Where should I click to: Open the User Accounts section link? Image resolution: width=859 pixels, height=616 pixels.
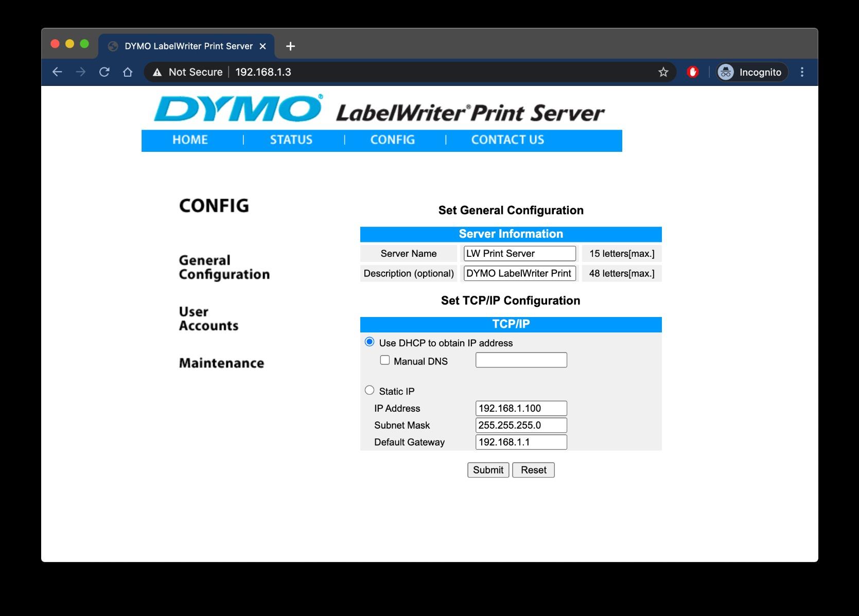click(x=208, y=319)
